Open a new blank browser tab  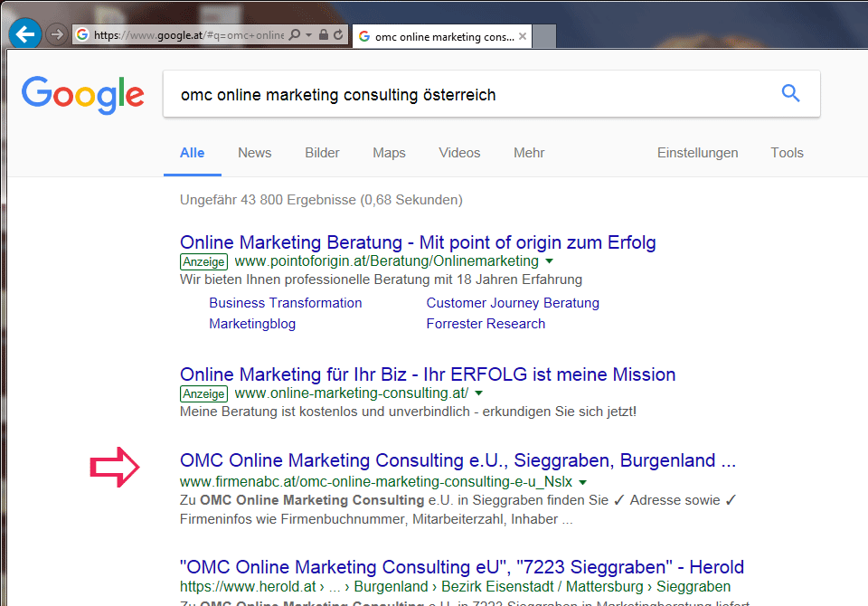point(544,36)
